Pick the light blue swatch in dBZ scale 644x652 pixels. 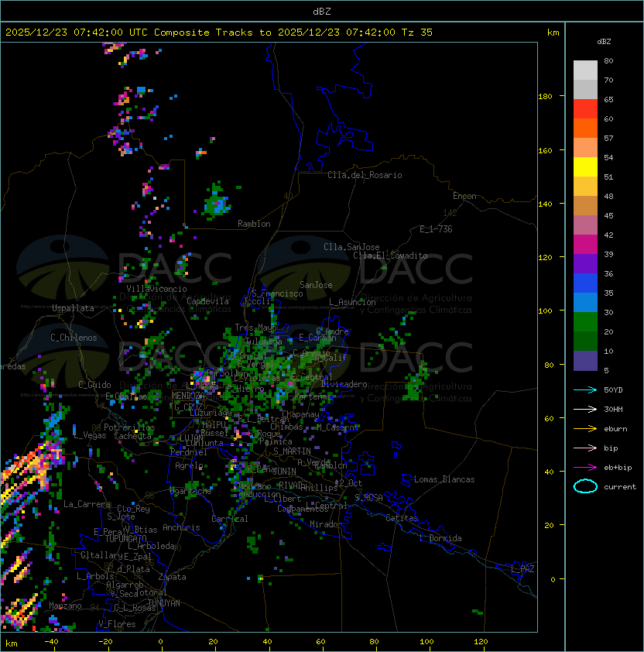click(585, 303)
